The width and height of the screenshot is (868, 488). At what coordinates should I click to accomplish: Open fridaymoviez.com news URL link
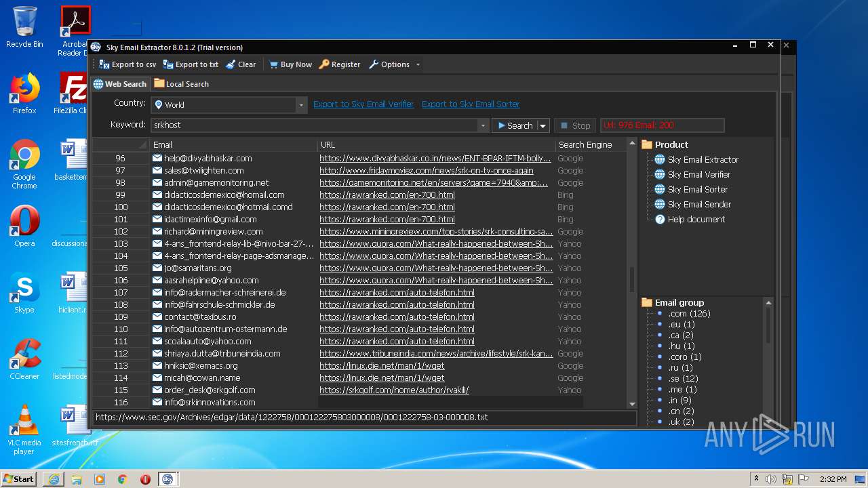pyautogui.click(x=427, y=171)
